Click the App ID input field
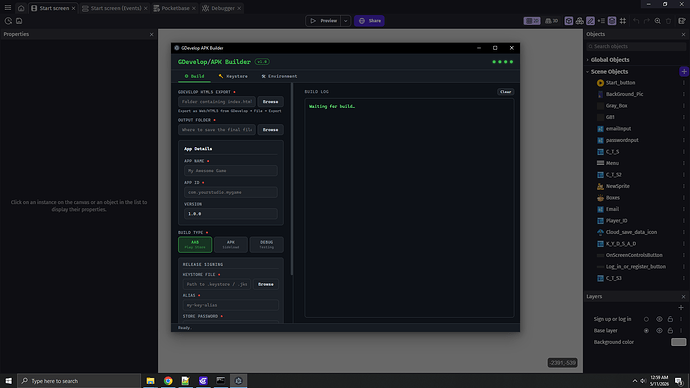This screenshot has width=690, height=388. (231, 192)
